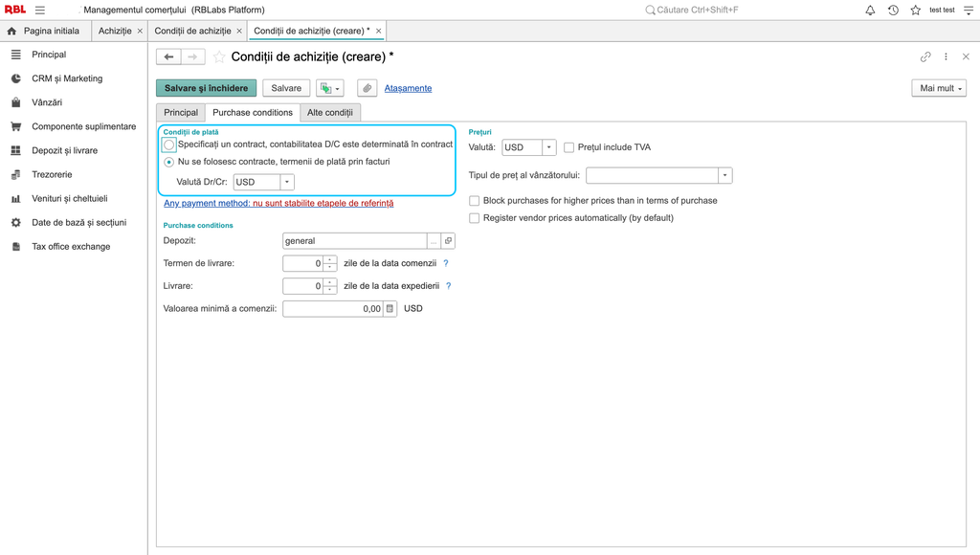Open the Mai mult dropdown menu
The width and height of the screenshot is (980, 555).
tap(939, 88)
